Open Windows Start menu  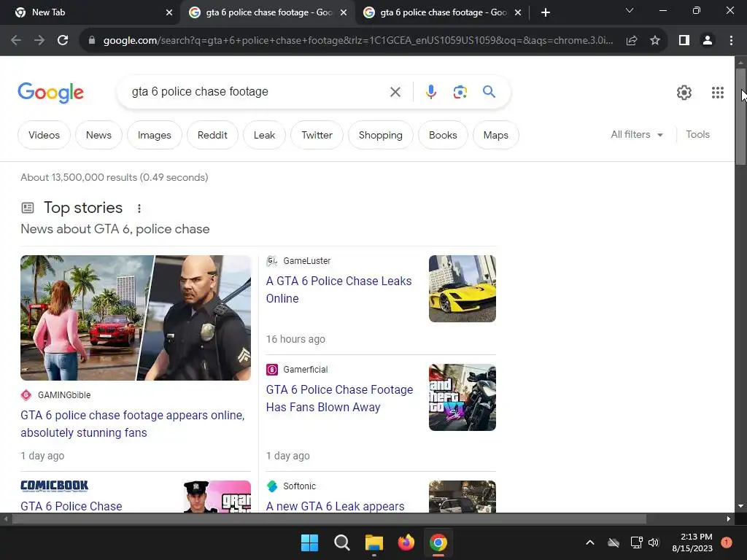point(309,542)
